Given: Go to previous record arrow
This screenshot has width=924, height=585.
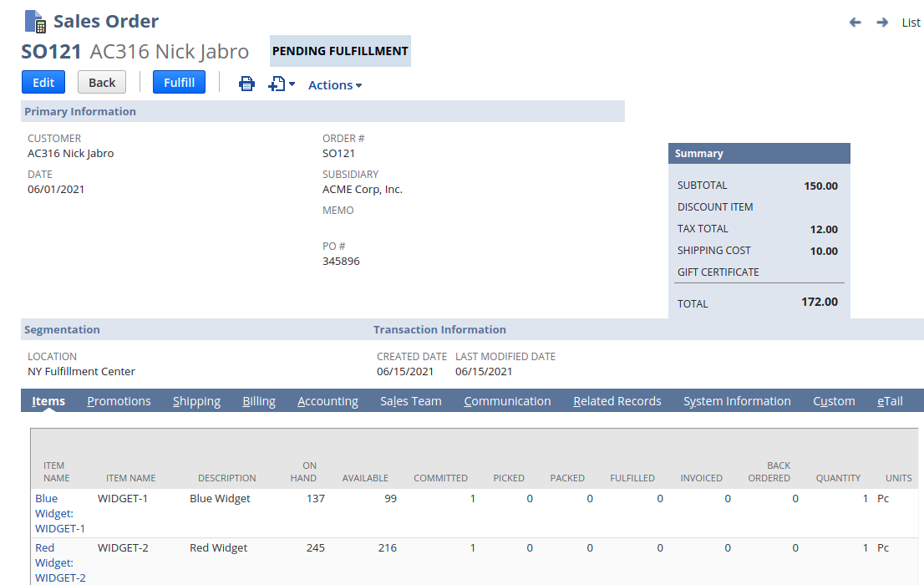Looking at the screenshot, I should click(855, 23).
